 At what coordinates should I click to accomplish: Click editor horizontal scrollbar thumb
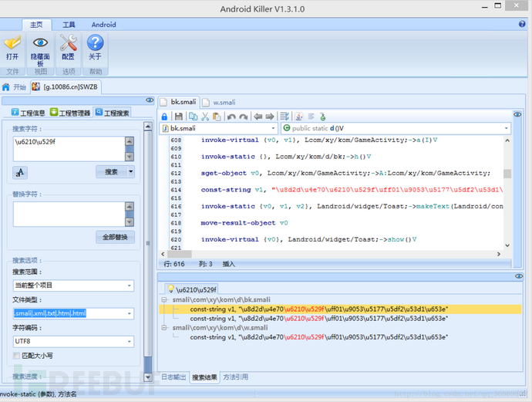(179, 254)
